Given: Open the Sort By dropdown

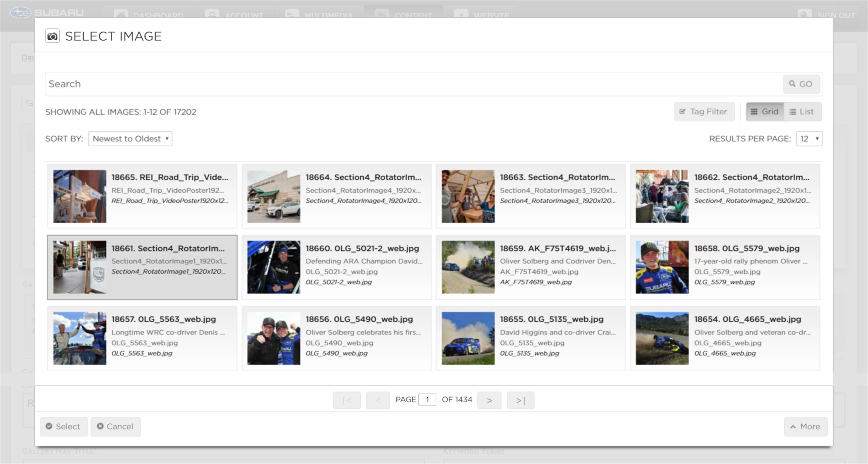Looking at the screenshot, I should coord(130,139).
